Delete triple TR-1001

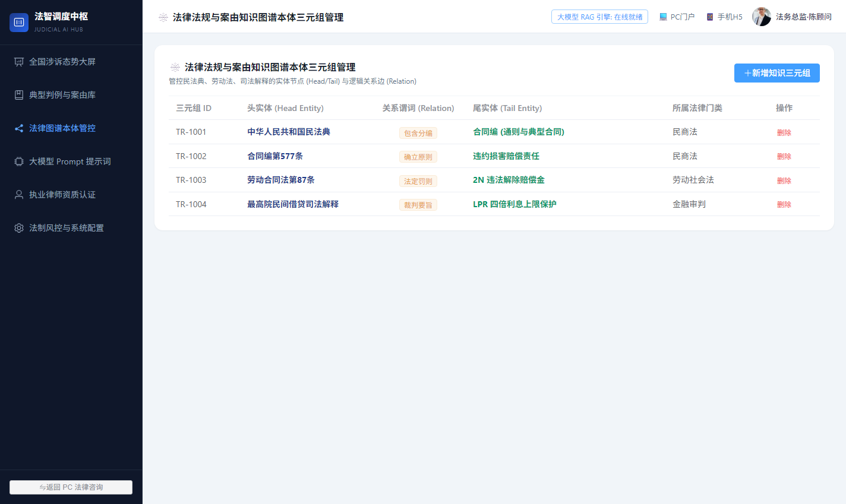[784, 133]
